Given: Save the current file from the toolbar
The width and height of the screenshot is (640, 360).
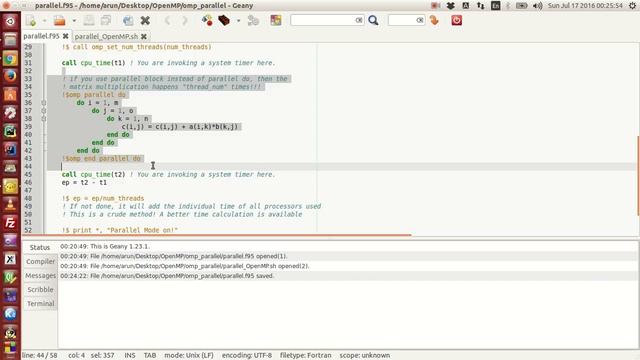Looking at the screenshot, I should [89, 20].
